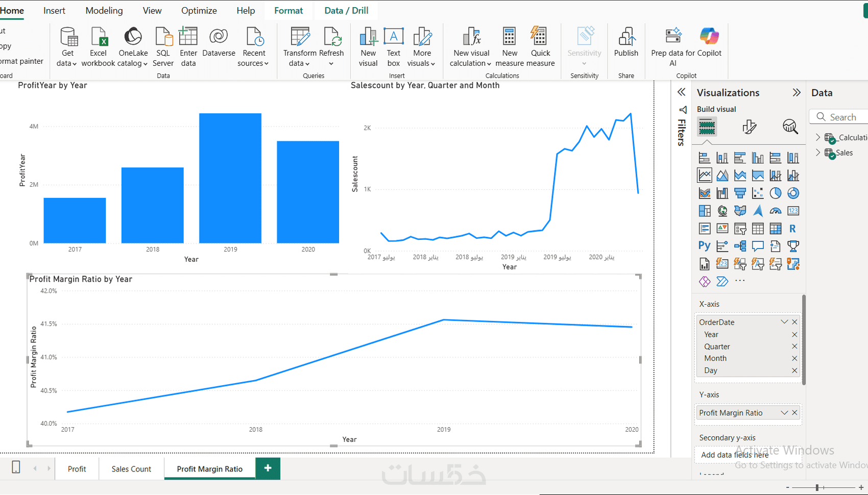The width and height of the screenshot is (868, 495).
Task: Open Transform data dropdown arrow
Action: [307, 64]
